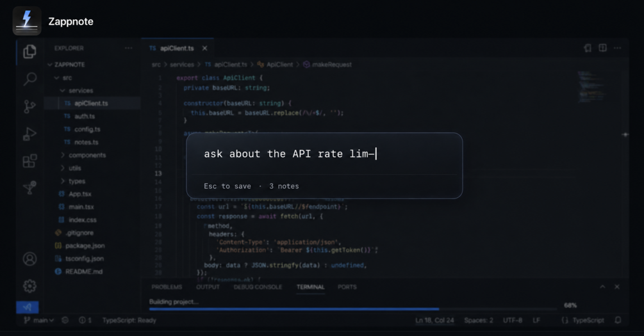Viewport: 644px width, 336px height.
Task: Click the building project progress bar
Action: pyautogui.click(x=353, y=309)
